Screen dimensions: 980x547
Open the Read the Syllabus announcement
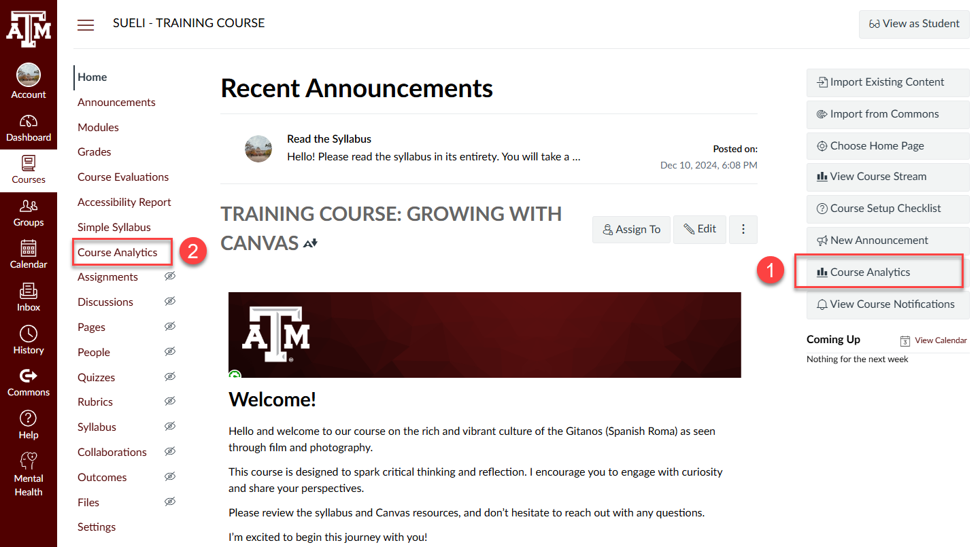coord(329,139)
